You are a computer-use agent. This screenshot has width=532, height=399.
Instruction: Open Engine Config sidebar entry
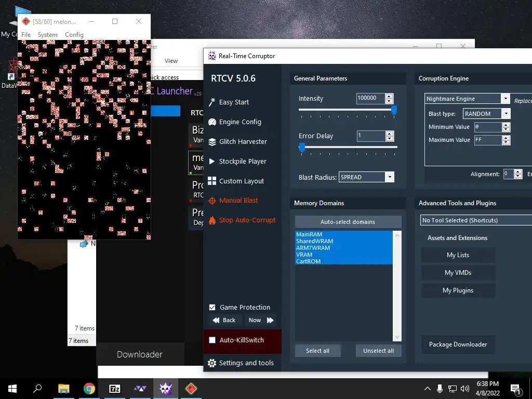pyautogui.click(x=240, y=122)
